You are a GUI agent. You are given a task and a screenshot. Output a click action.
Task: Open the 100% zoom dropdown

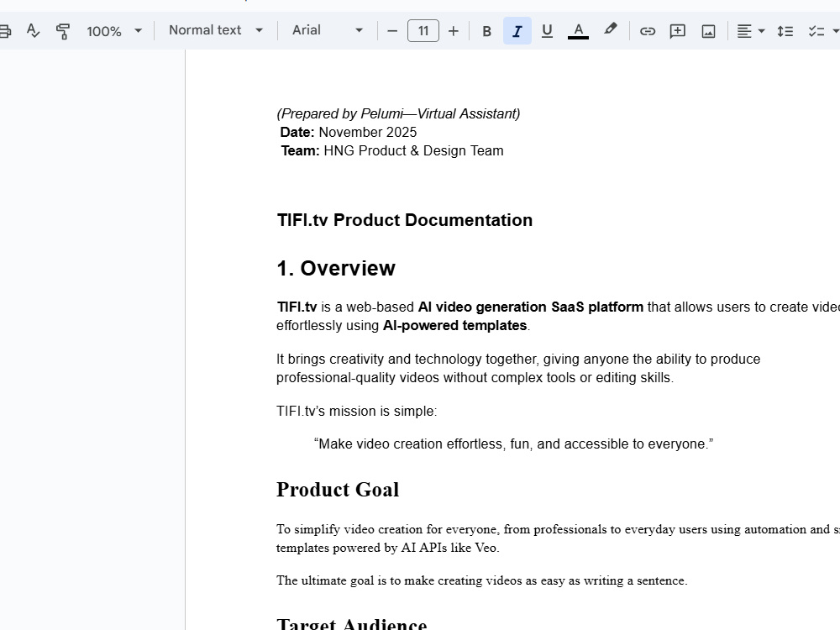(114, 31)
